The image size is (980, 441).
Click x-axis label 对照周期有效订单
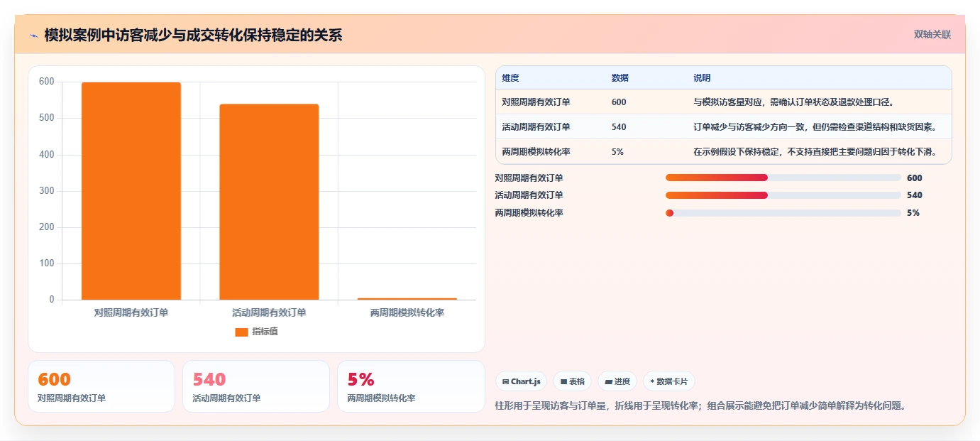pos(131,312)
